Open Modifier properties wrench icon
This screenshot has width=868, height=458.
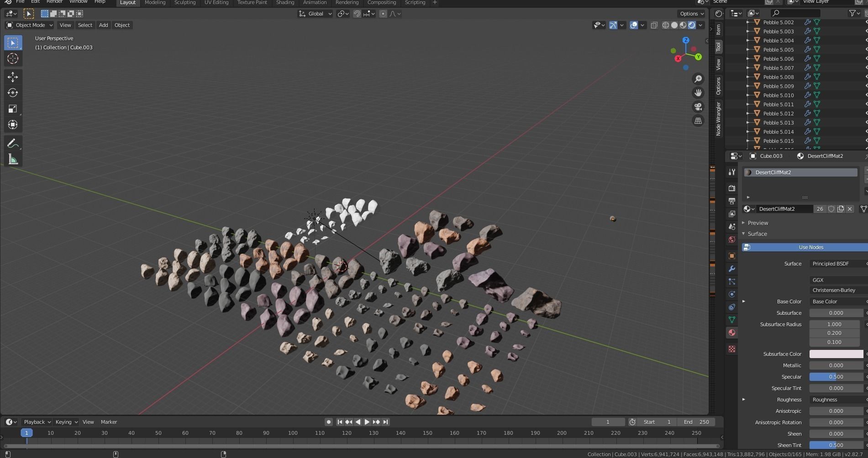click(x=732, y=269)
